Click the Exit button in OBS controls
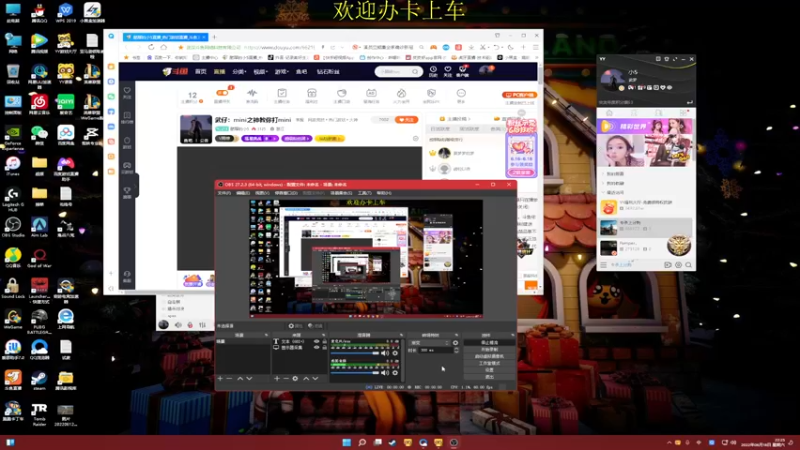 click(x=489, y=377)
